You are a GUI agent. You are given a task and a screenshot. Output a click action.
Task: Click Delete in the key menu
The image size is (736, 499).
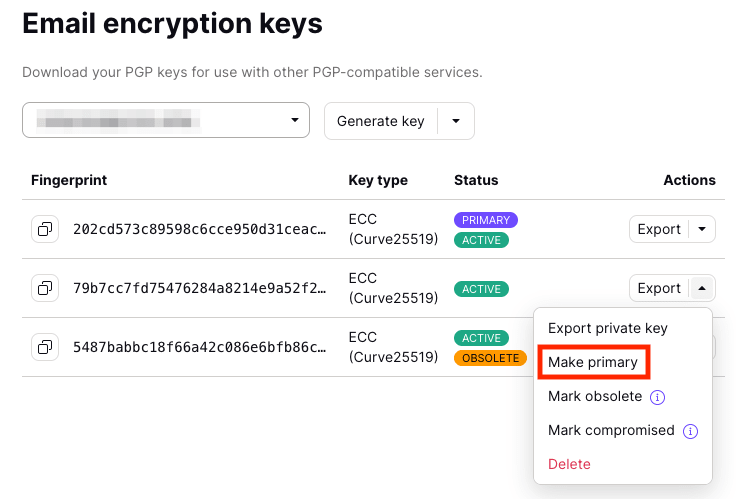click(x=569, y=464)
